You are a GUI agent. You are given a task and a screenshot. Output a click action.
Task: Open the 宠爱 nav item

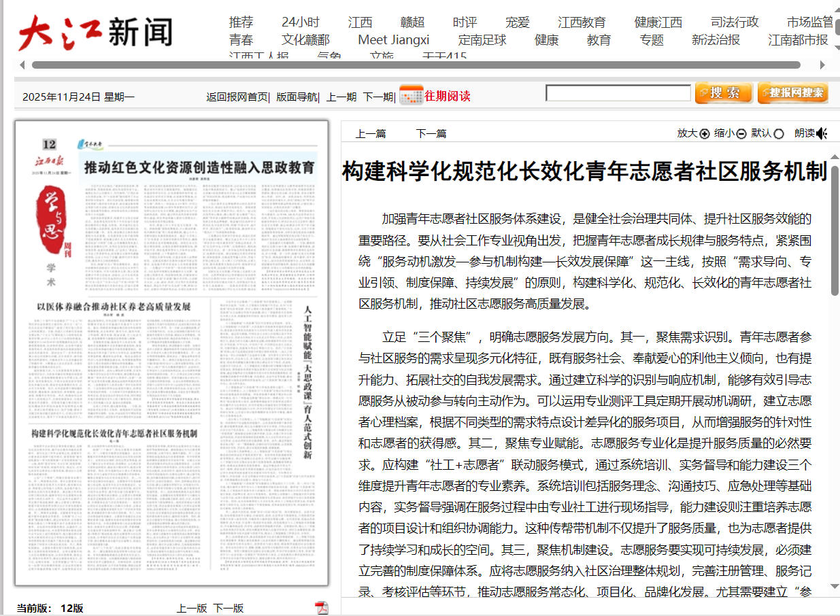pos(517,22)
